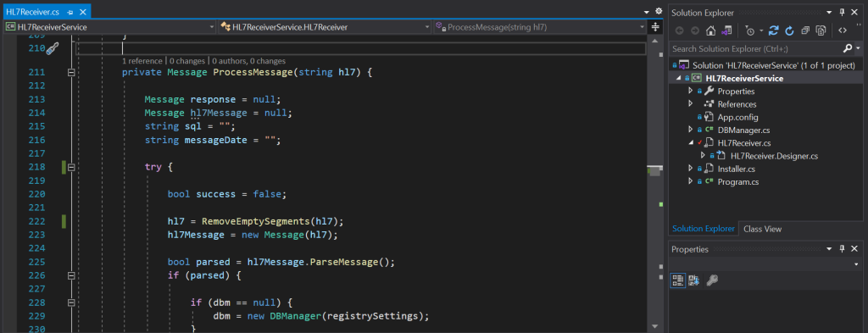
Task: Click the App.config file icon
Action: click(709, 117)
